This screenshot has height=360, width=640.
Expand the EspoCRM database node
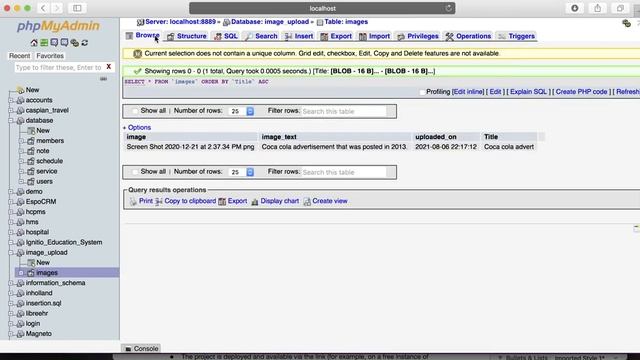[11, 202]
